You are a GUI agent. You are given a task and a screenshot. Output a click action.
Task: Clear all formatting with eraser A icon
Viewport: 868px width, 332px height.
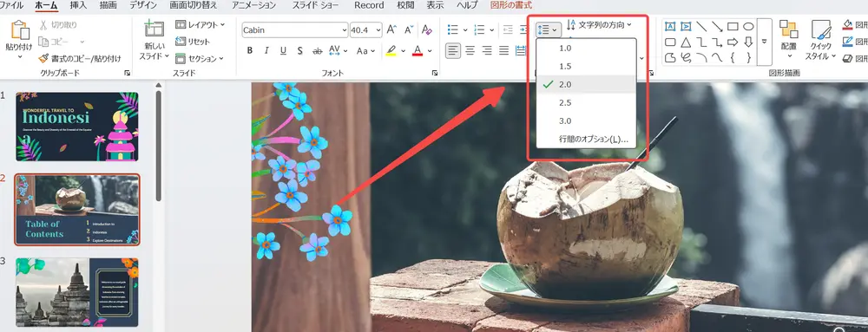tap(426, 29)
